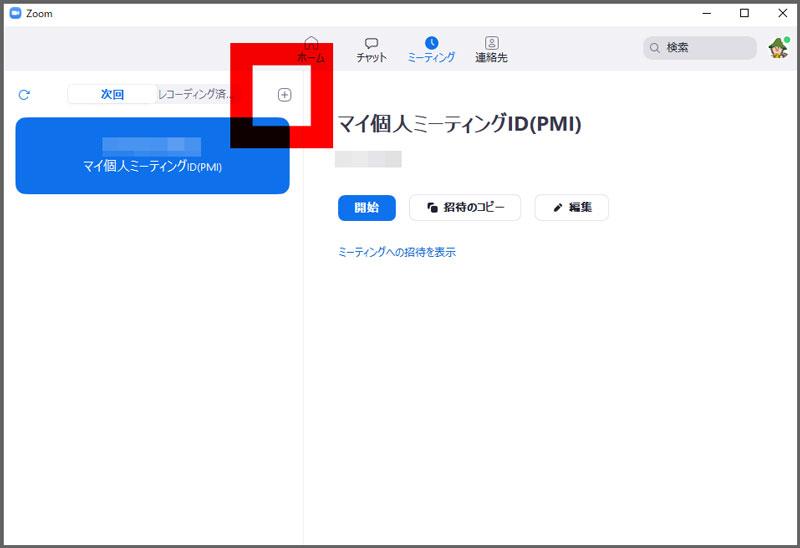Select the マイ個人ミーティングID(PMI) card
This screenshot has height=548, width=800.
click(x=153, y=156)
